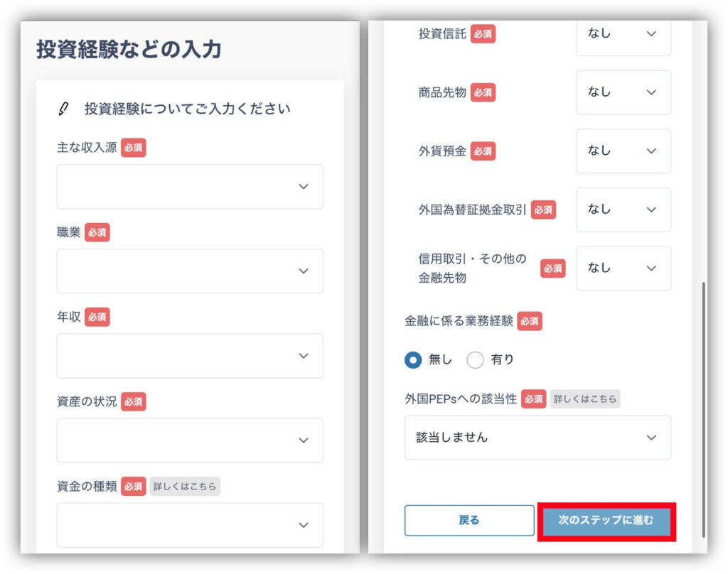Expand the 資産の状況 select box
Screen dimensions: 728x574
click(x=190, y=440)
